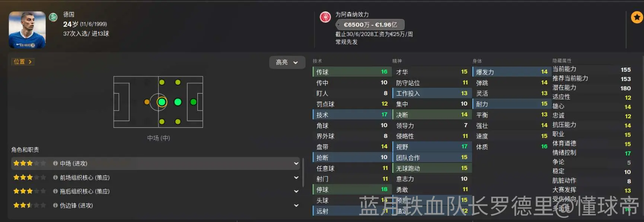Select the orange defensive midfield position dot
This screenshot has height=222, width=644.
[147, 102]
